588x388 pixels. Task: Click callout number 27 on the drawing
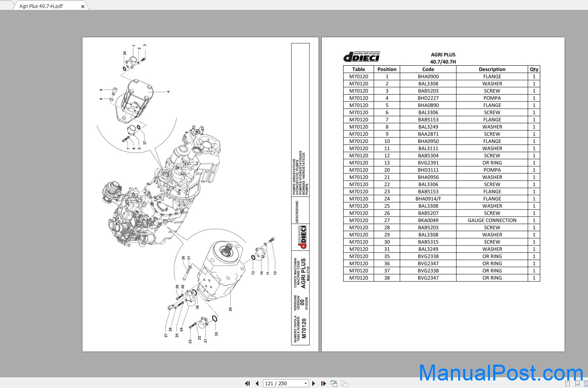click(166, 335)
